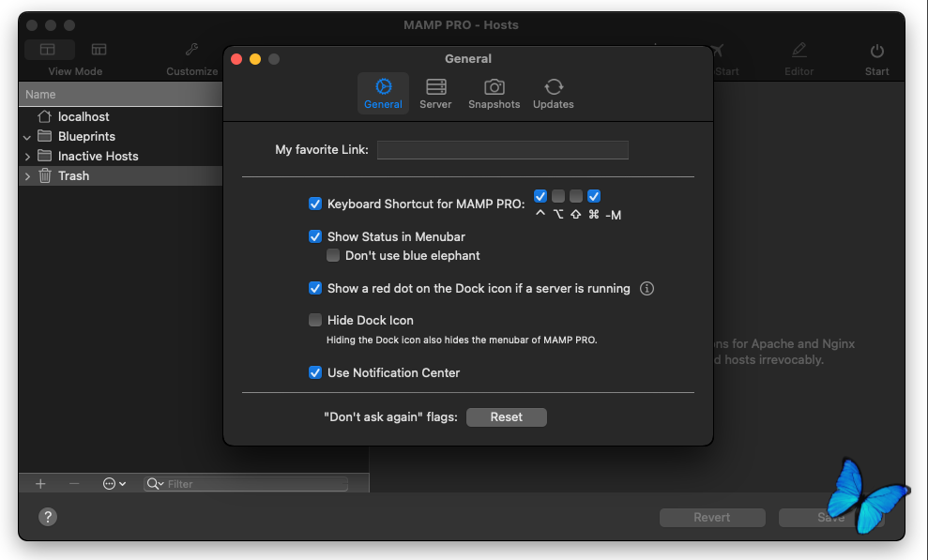Image resolution: width=928 pixels, height=560 pixels.
Task: Reset the Don't ask again flags
Action: (507, 416)
